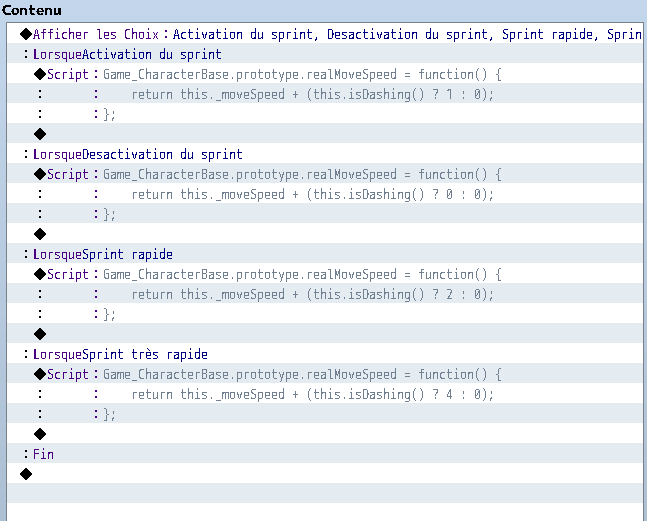
Task: Click the return line with '? 0 : 0'
Action: 325,194
